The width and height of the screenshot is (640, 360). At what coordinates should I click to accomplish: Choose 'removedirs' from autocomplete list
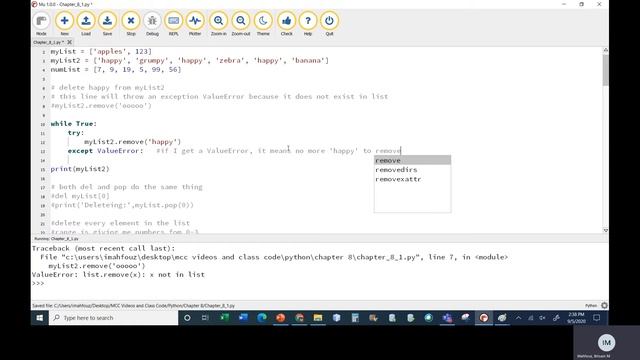point(412,170)
